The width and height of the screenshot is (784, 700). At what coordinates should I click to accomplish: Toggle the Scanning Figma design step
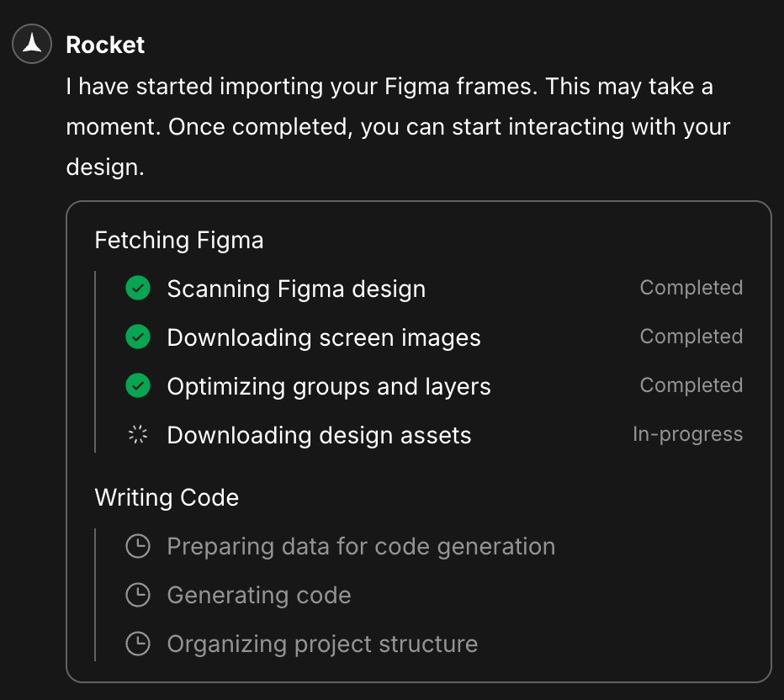point(296,288)
